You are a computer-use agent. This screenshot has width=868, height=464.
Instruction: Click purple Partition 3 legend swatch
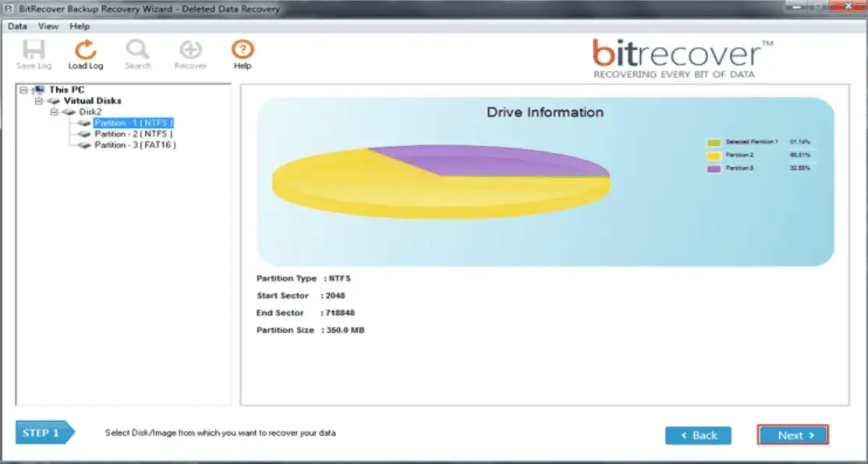coord(714,168)
